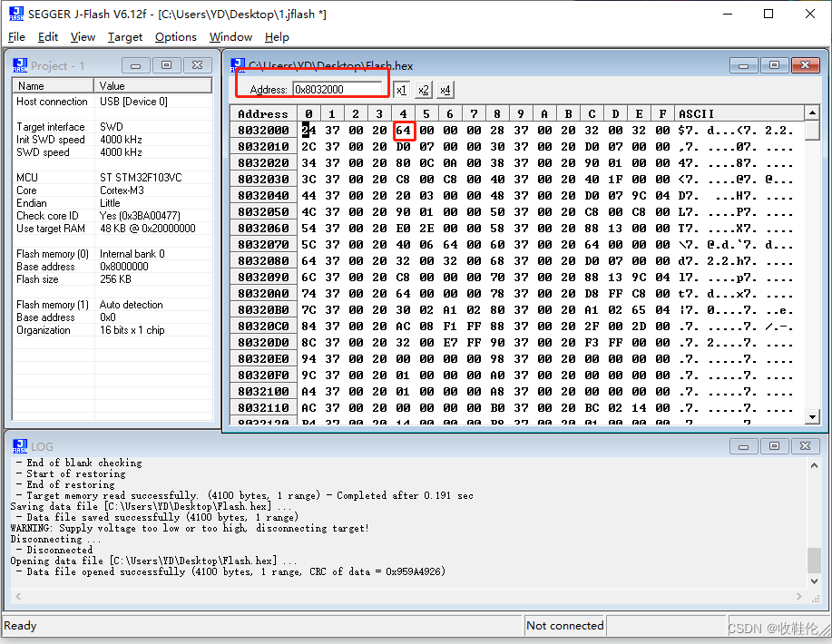Open the Options menu
This screenshot has height=644, width=832.
(x=175, y=37)
